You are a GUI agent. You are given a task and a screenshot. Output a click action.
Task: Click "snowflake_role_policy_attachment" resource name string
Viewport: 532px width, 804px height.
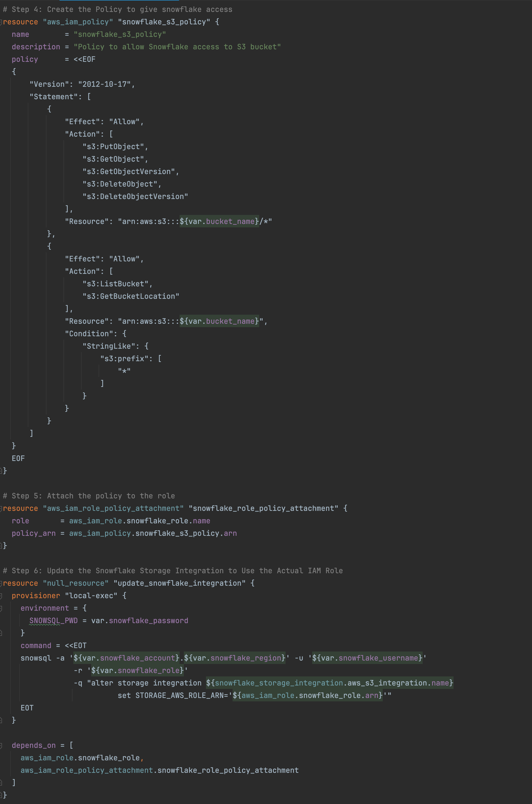point(263,509)
